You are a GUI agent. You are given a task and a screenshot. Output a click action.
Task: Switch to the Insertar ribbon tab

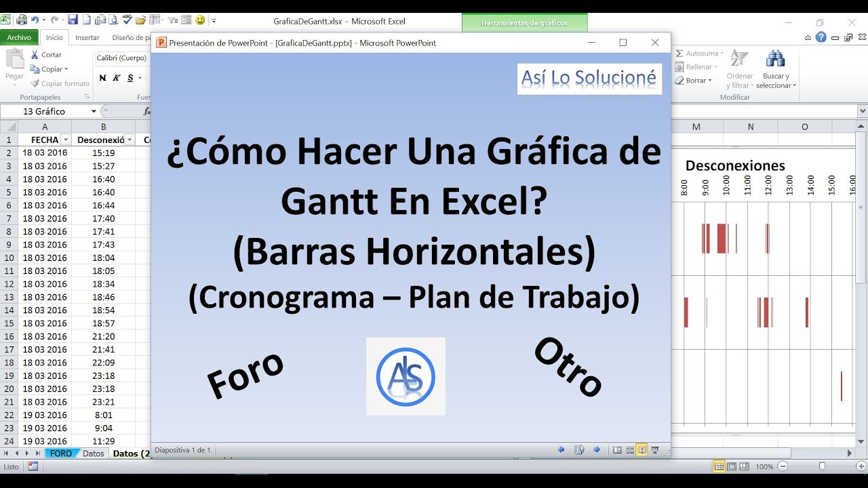pos(87,38)
